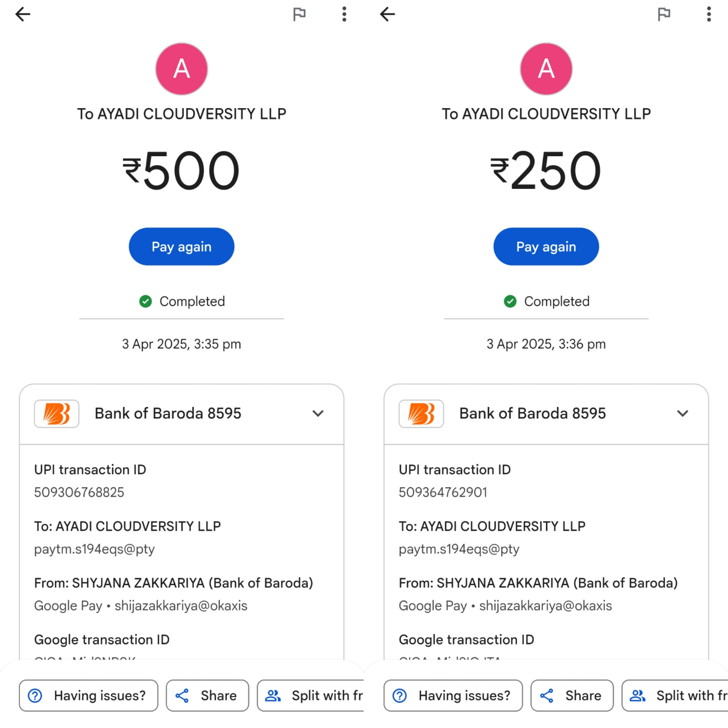The width and height of the screenshot is (728, 728).
Task: Flag the ₹250 transaction
Action: pyautogui.click(x=664, y=14)
